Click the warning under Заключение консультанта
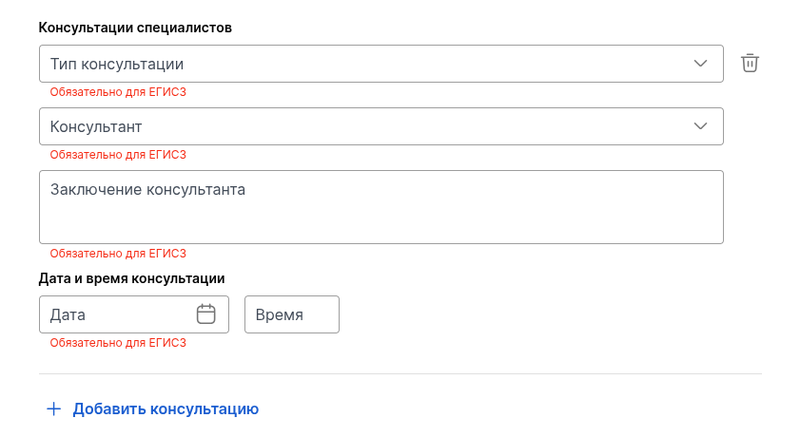The width and height of the screenshot is (800, 437). click(118, 253)
